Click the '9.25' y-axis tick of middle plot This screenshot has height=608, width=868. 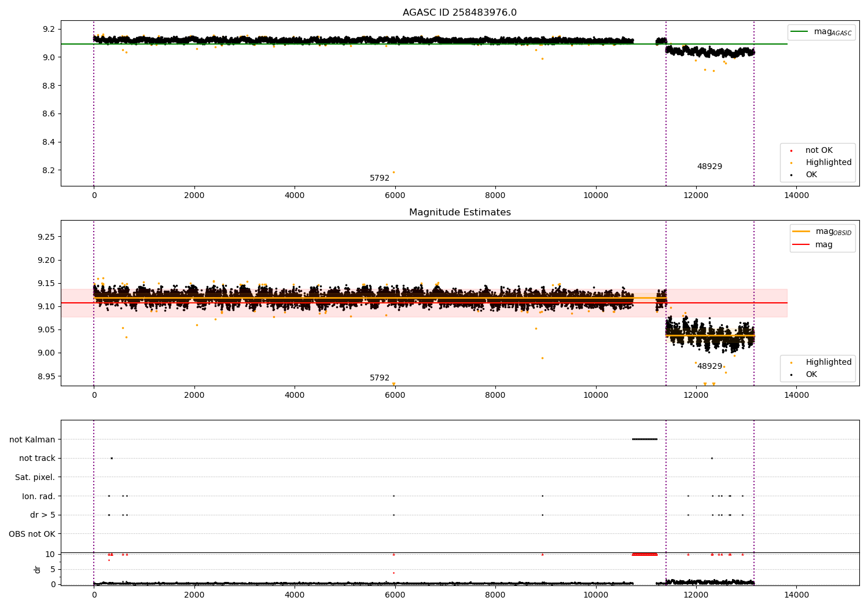46,237
